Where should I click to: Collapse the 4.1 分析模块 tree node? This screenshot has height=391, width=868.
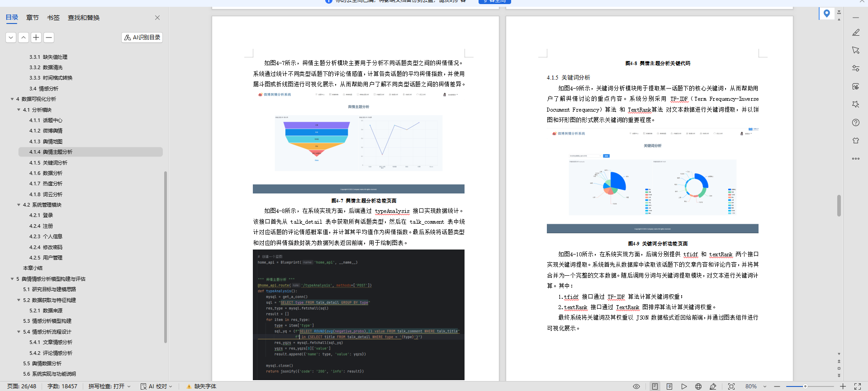tap(19, 110)
